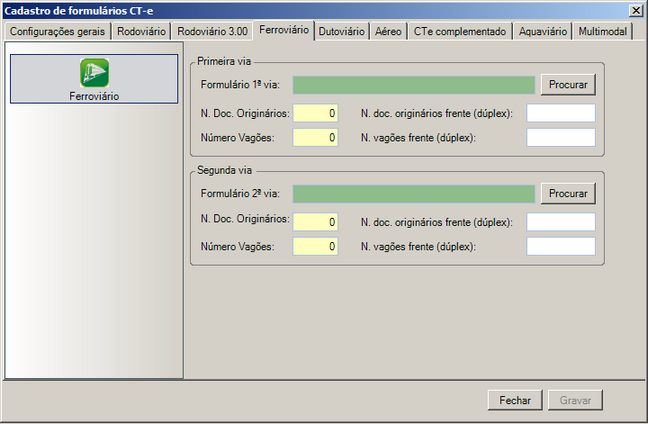Image resolution: width=648 pixels, height=424 pixels.
Task: Select the Aquaviário tab
Action: (x=543, y=31)
